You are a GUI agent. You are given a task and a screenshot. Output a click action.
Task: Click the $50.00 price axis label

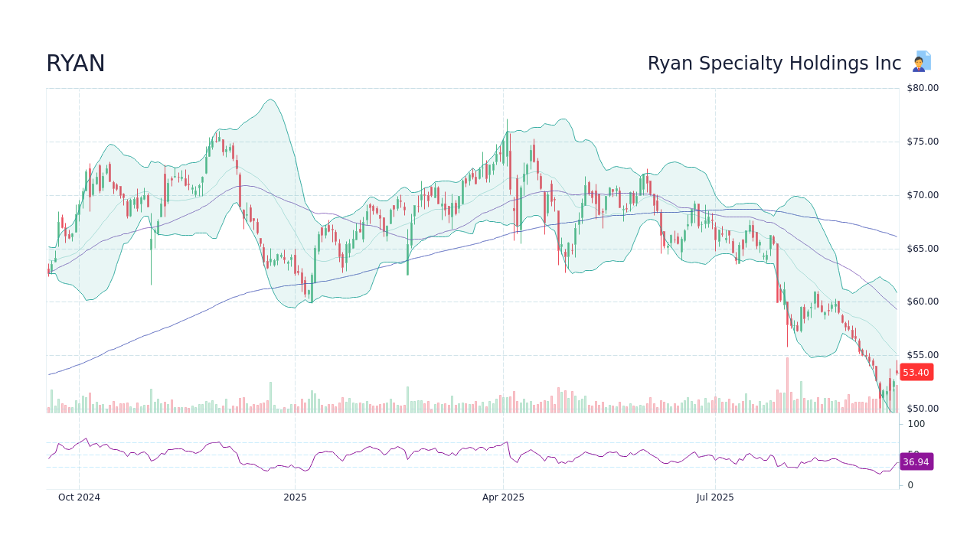923,409
